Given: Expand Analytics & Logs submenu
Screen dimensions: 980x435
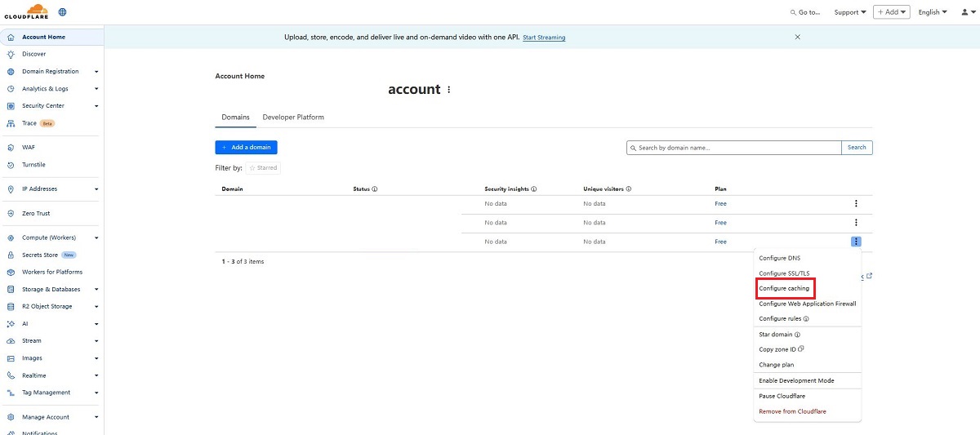Looking at the screenshot, I should tap(96, 89).
